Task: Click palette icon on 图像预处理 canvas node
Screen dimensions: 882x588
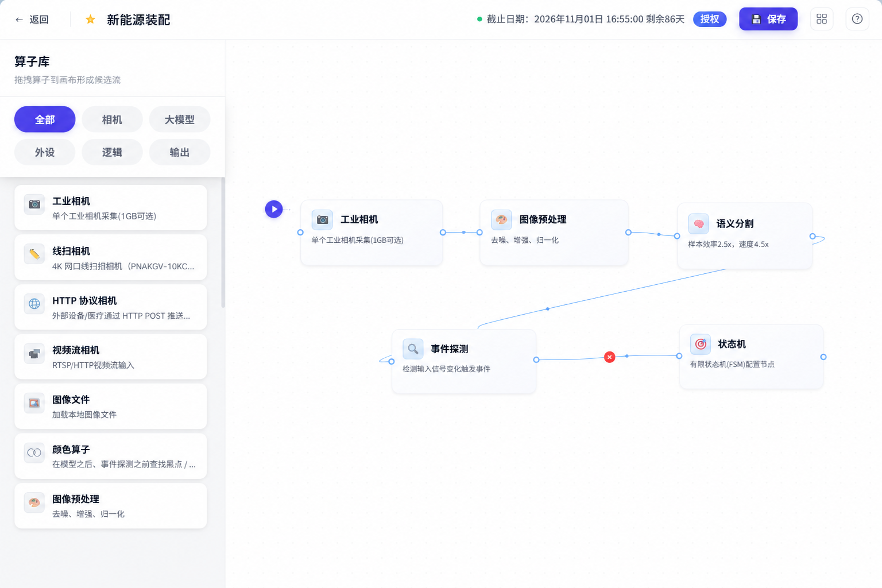Action: point(501,220)
